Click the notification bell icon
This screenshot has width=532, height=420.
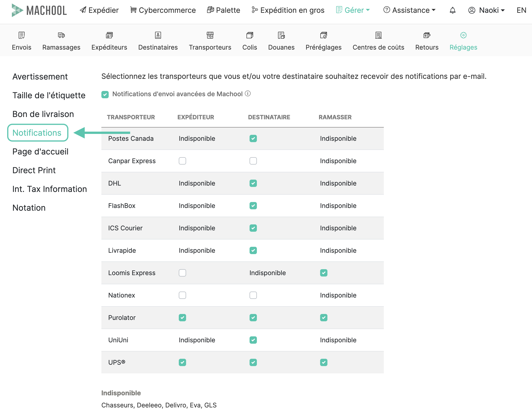coord(452,10)
